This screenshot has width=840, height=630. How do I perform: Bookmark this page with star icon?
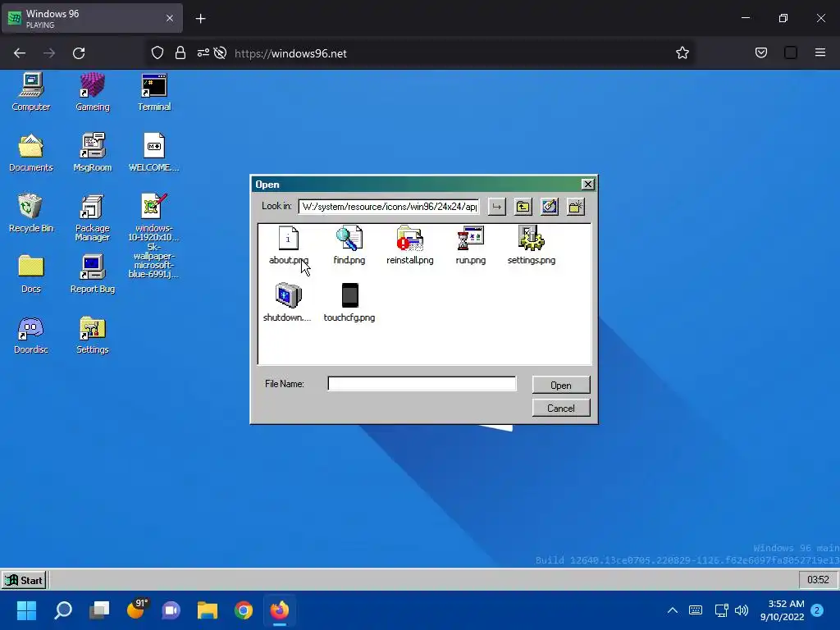(x=682, y=53)
